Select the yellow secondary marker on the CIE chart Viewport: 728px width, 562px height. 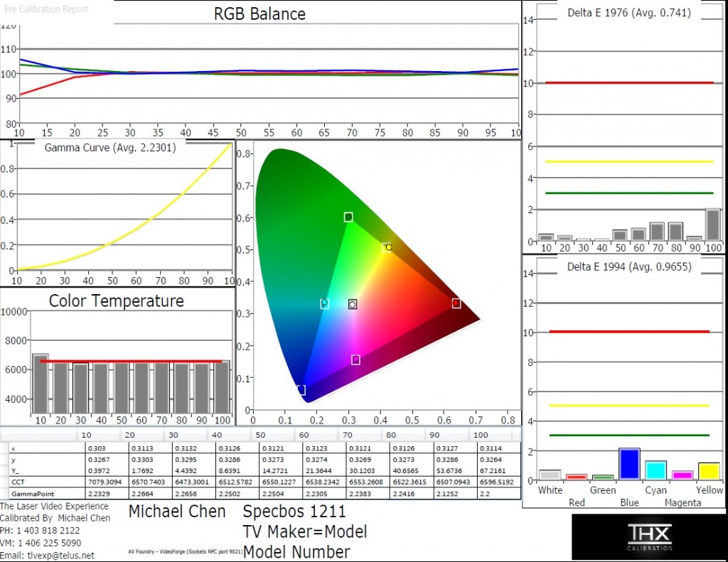[x=387, y=247]
